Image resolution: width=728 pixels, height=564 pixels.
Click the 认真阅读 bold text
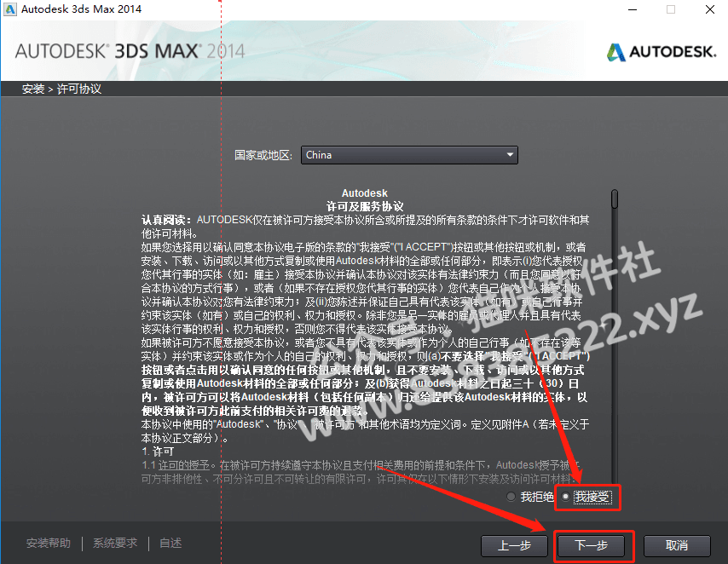click(166, 220)
